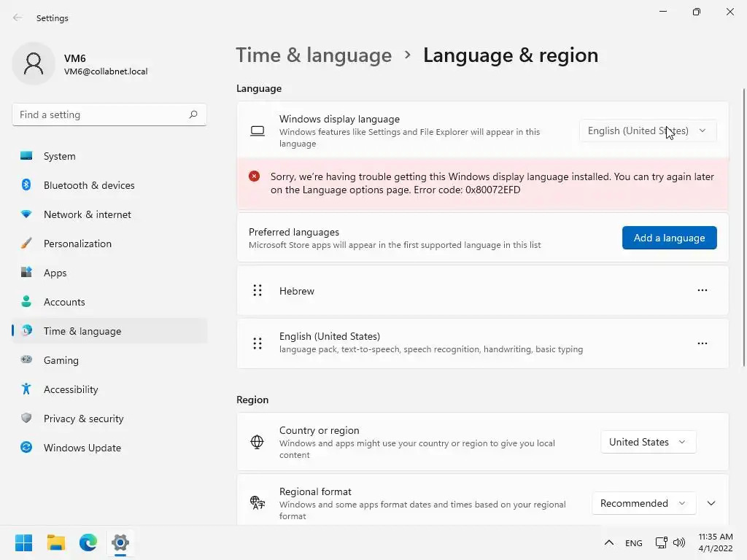This screenshot has width=747, height=560.
Task: Open Privacy & security settings
Action: click(109, 419)
